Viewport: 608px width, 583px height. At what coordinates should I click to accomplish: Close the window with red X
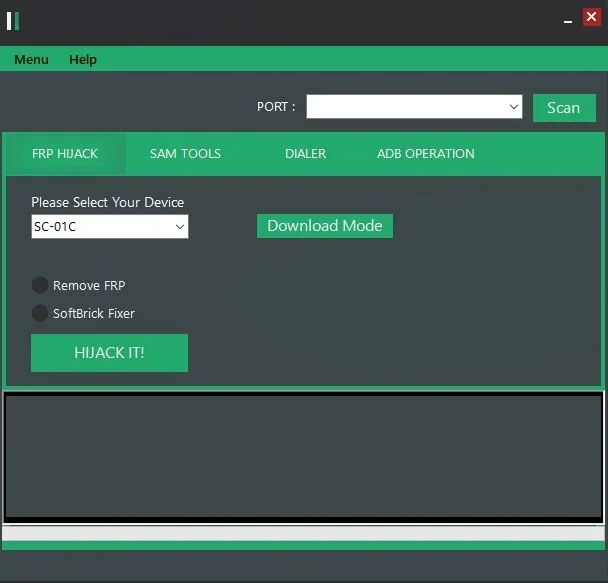click(x=592, y=17)
